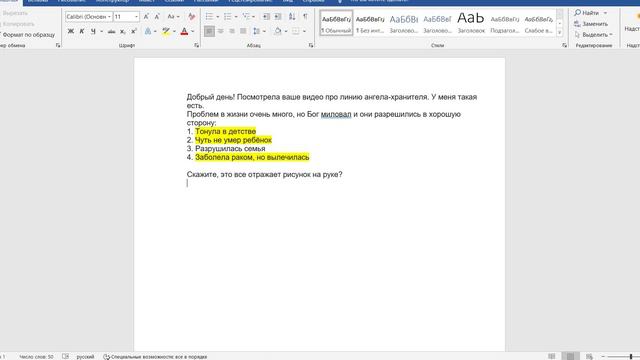Center the text
The image size is (640, 360).
220,31
